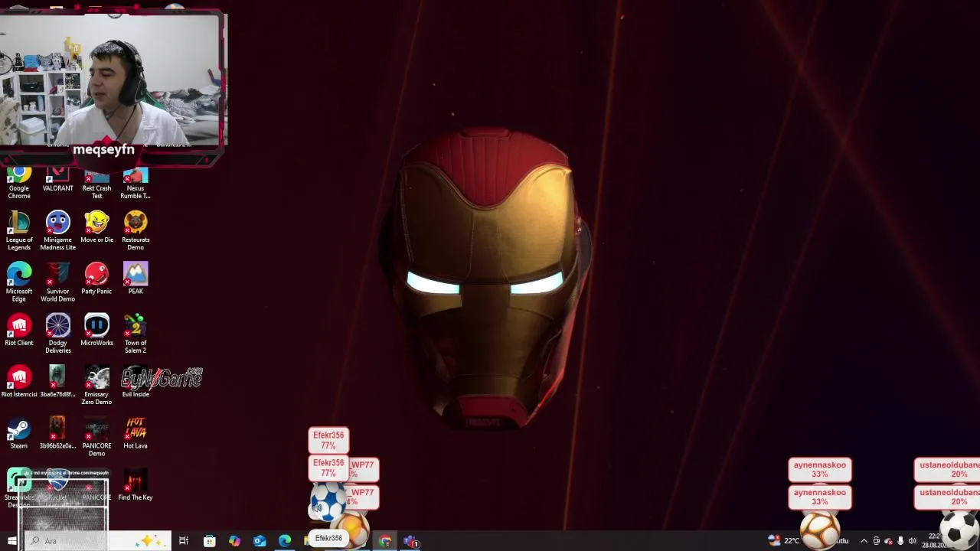
Task: Select the Move or Die icon
Action: tap(96, 227)
